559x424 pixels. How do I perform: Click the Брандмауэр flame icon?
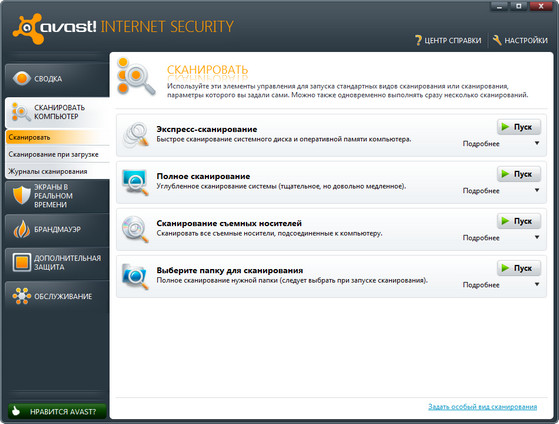click(22, 229)
